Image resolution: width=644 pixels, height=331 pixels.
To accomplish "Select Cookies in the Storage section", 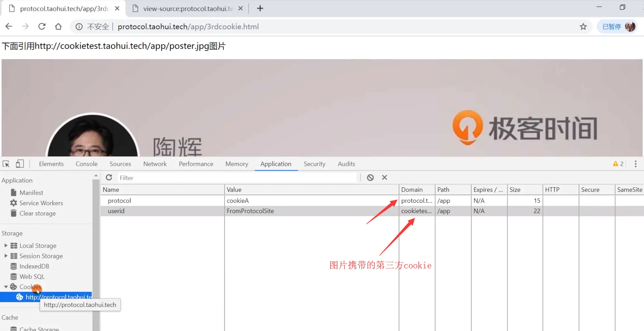I will [x=30, y=287].
